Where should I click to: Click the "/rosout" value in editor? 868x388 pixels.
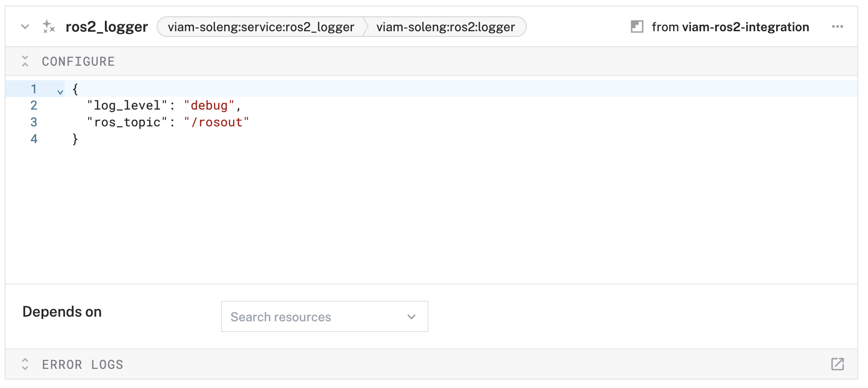217,123
